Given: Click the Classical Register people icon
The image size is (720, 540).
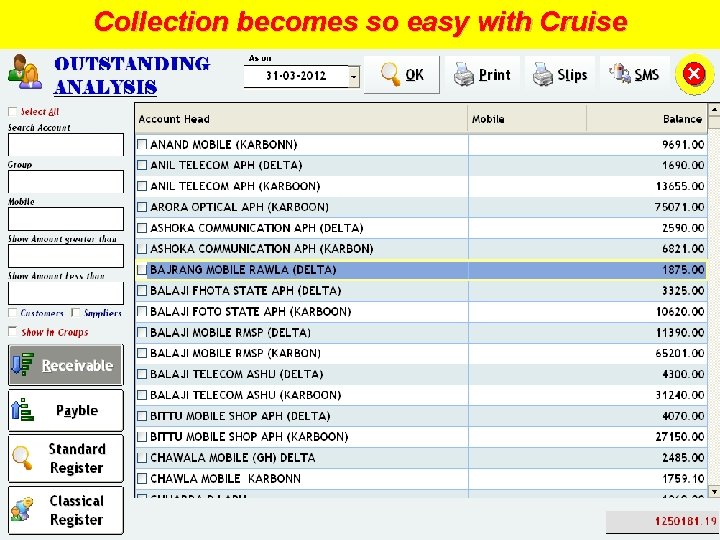Looking at the screenshot, I should (22, 509).
